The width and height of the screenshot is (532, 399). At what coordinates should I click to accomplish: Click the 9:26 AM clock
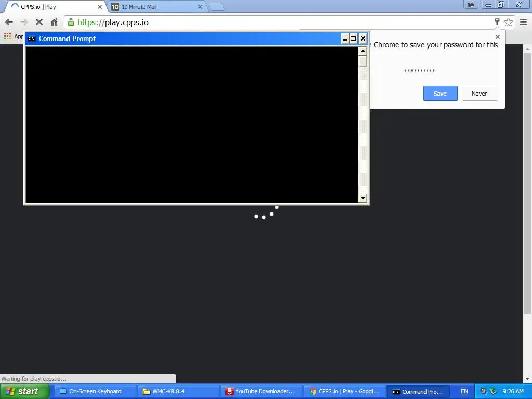(x=513, y=391)
